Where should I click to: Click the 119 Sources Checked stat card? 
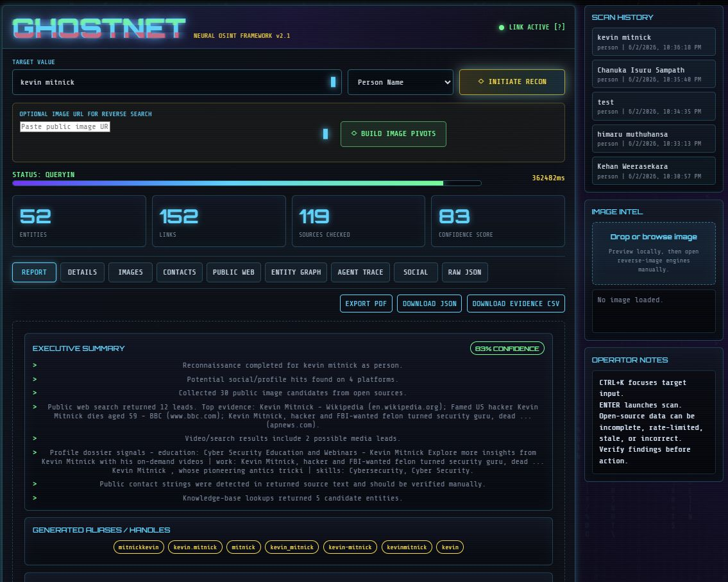(x=359, y=221)
